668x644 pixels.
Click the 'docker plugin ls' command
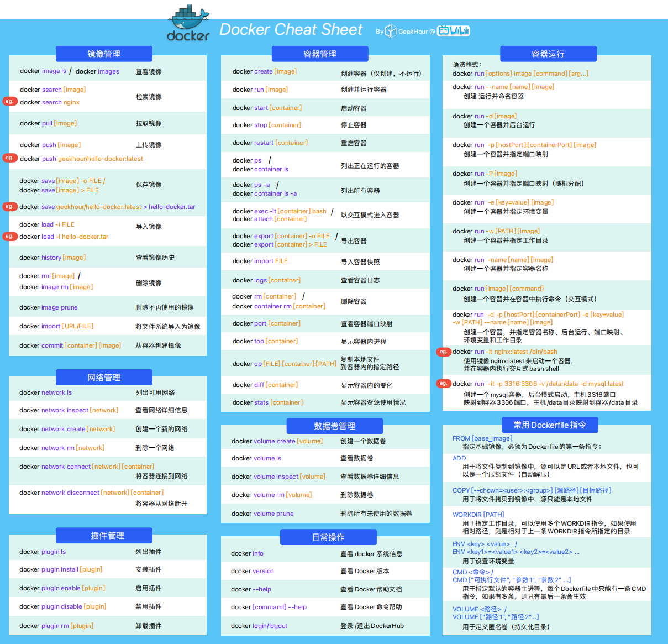click(43, 552)
